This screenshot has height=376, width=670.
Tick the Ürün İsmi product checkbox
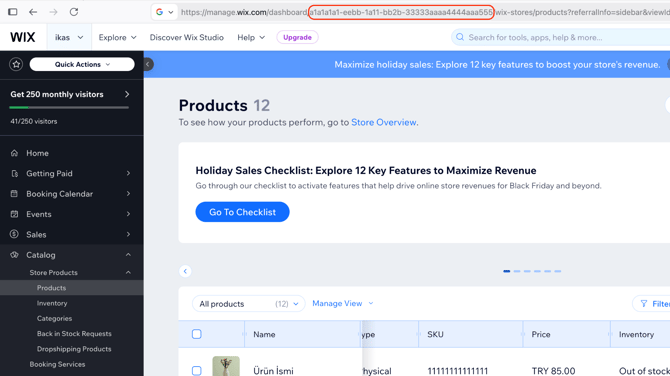[197, 370]
